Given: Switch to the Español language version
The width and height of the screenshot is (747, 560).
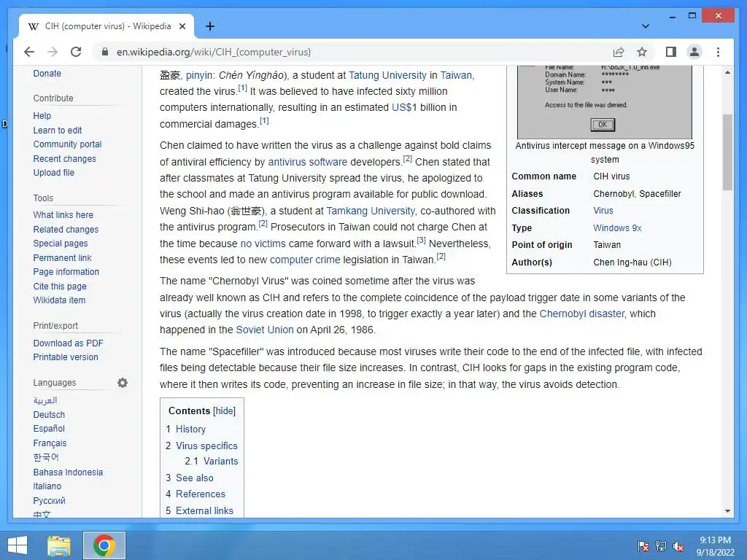Looking at the screenshot, I should click(x=49, y=429).
